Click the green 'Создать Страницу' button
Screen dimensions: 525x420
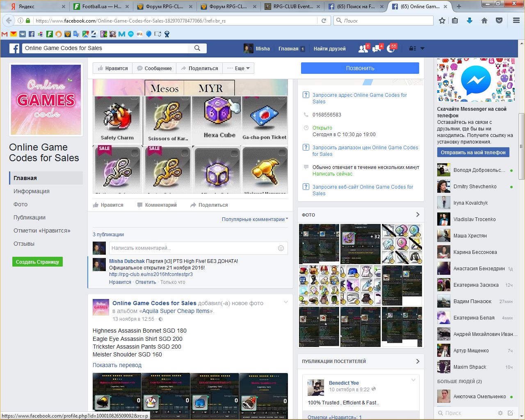37,262
